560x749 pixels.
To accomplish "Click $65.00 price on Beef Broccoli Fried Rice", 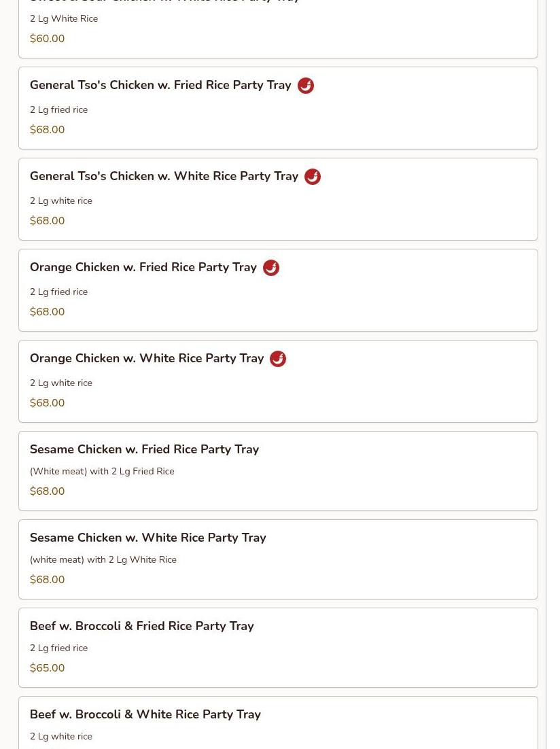I will (x=47, y=668).
